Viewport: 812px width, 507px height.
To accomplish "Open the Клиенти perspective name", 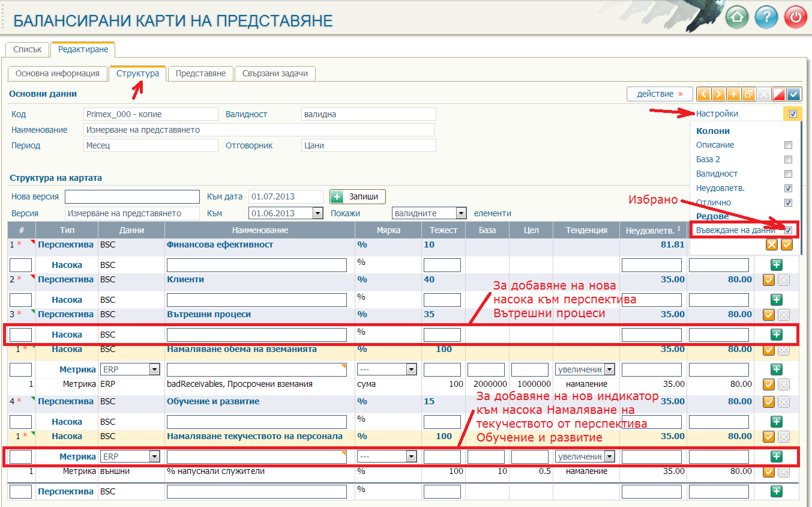I will (x=185, y=279).
